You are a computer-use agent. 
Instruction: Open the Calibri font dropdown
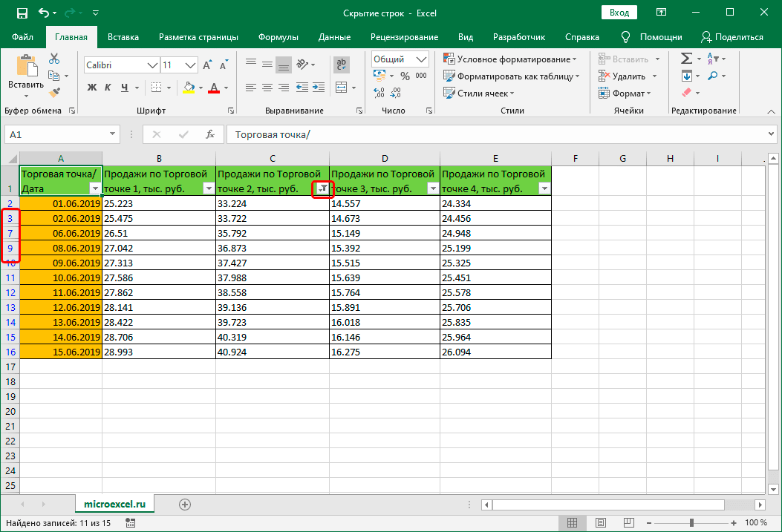[152, 65]
